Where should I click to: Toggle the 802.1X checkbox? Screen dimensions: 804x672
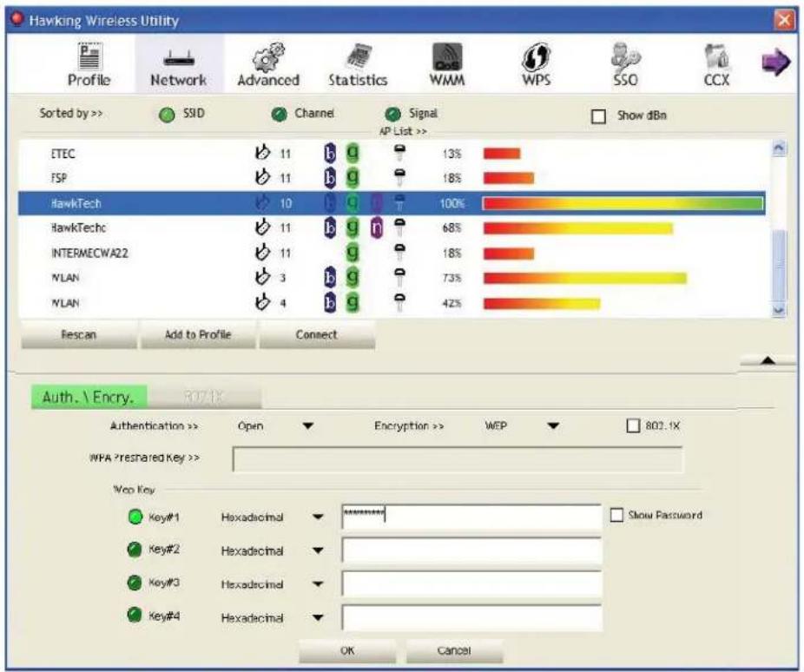point(633,425)
